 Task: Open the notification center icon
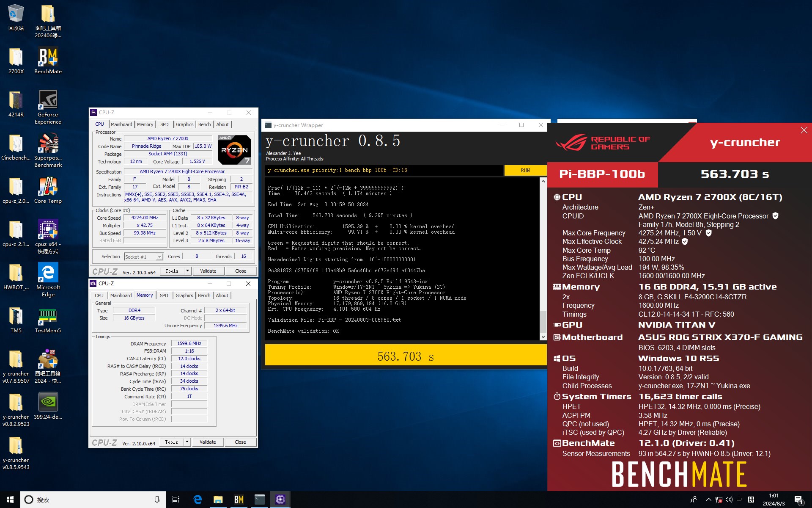798,500
